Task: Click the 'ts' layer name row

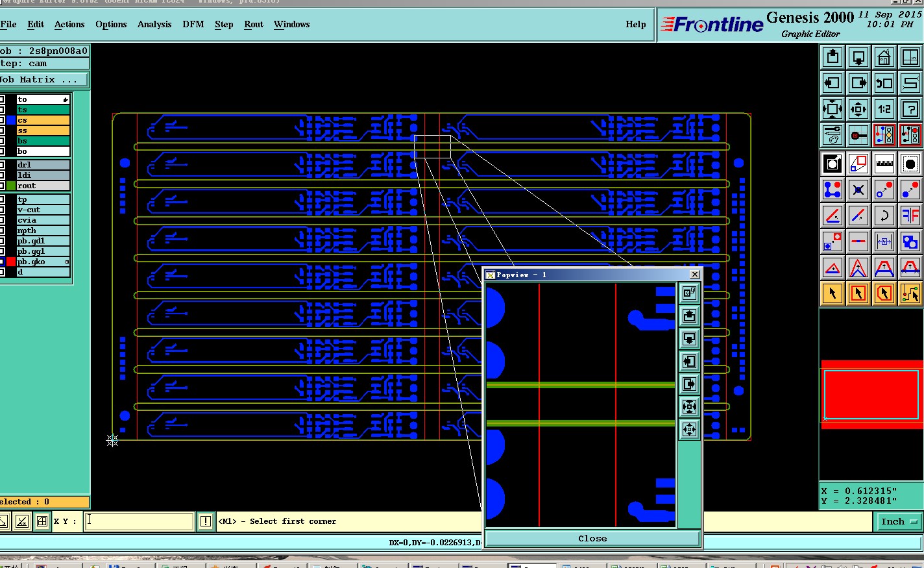Action: click(43, 110)
